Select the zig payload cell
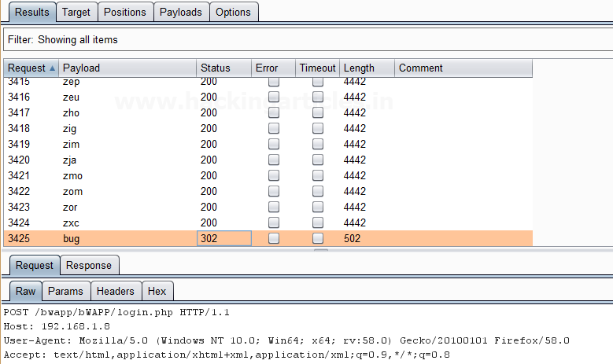Screen dimensions: 613x364 pos(69,129)
